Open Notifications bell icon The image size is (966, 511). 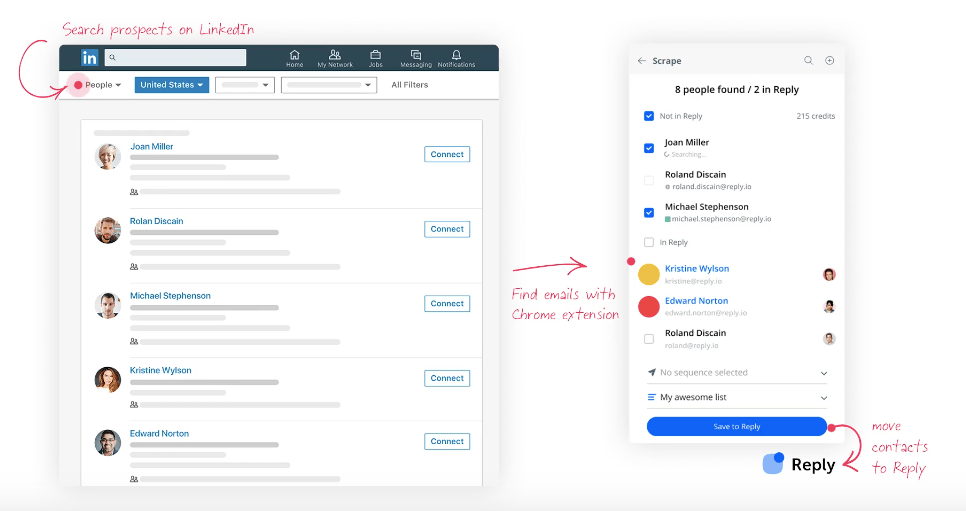pyautogui.click(x=457, y=55)
